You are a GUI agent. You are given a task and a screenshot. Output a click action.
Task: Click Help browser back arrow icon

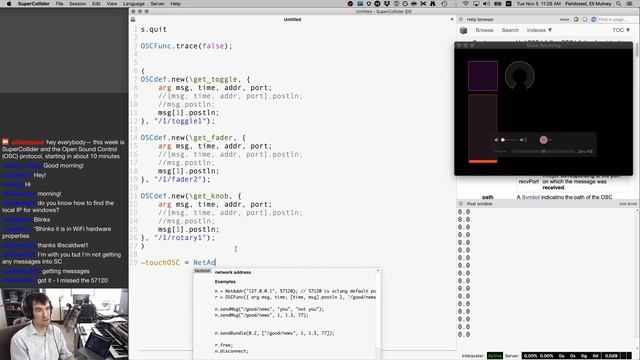point(576,19)
